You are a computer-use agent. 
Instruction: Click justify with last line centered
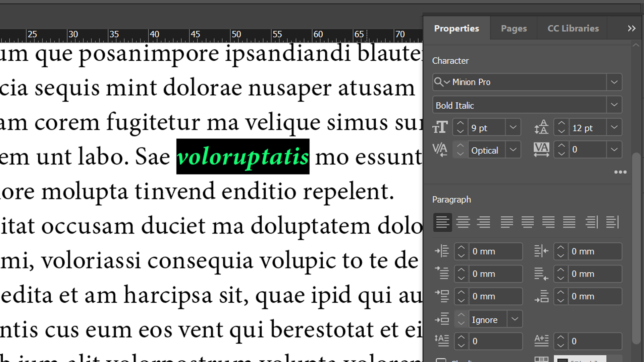pyautogui.click(x=528, y=222)
